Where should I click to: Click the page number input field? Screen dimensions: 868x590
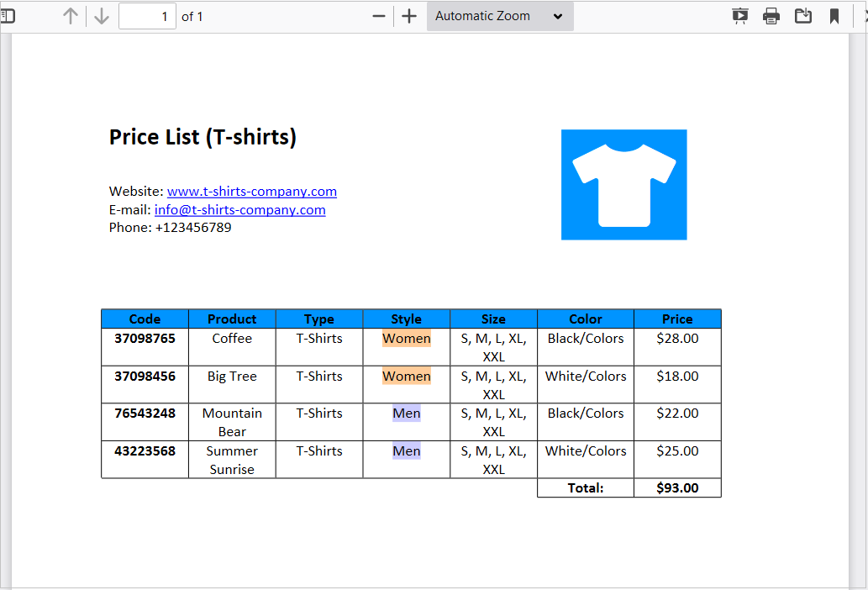tap(147, 16)
